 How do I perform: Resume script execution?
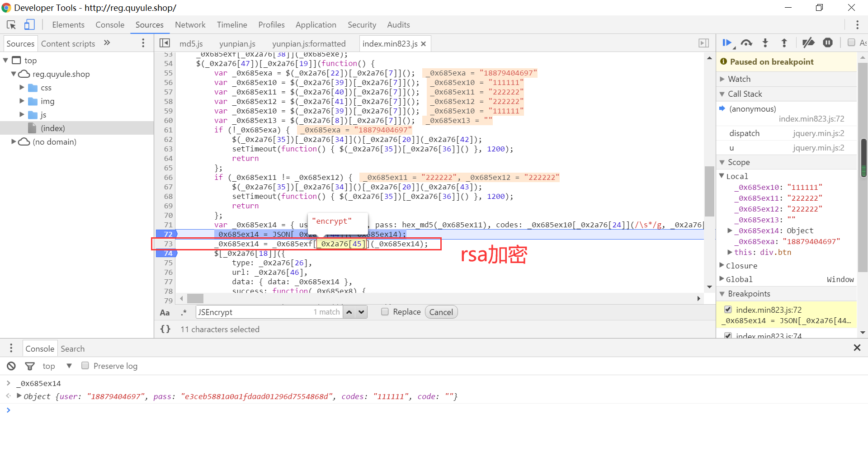coord(727,43)
